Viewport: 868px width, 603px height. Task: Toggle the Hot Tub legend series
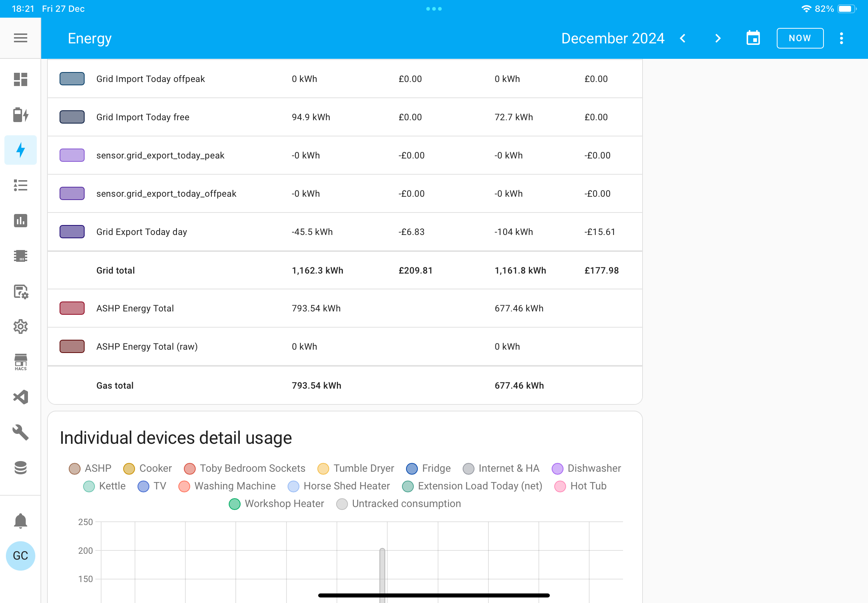tap(580, 486)
